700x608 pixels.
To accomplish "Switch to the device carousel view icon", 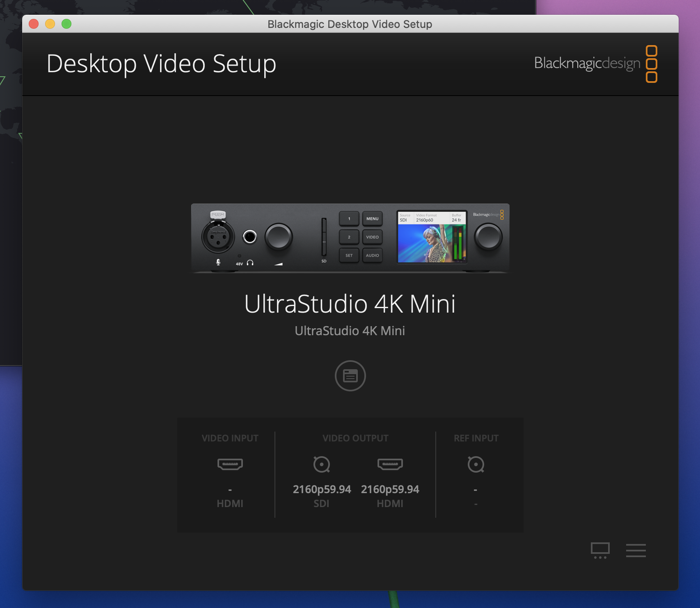I will [600, 550].
